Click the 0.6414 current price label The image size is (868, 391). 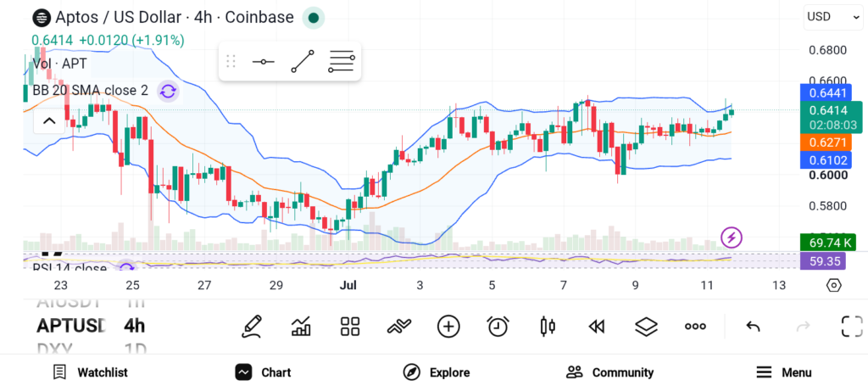coord(831,111)
